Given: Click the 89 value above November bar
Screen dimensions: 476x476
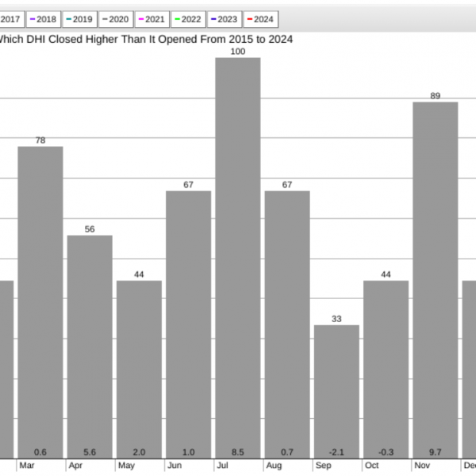Looking at the screenshot, I should (436, 96).
